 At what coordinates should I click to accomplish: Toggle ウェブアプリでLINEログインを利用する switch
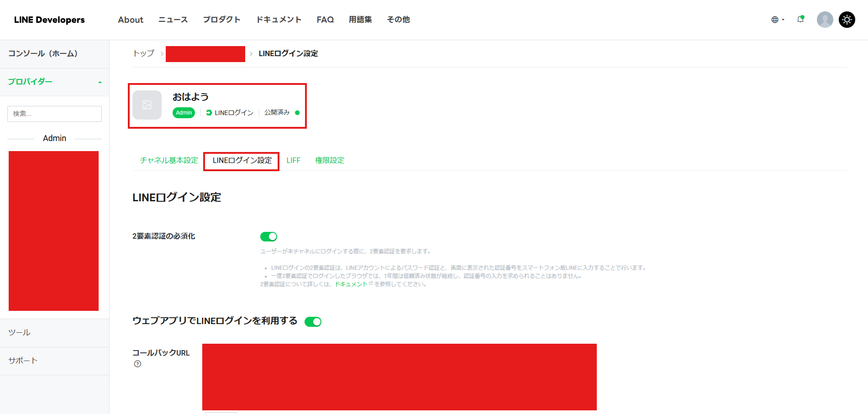[313, 322]
